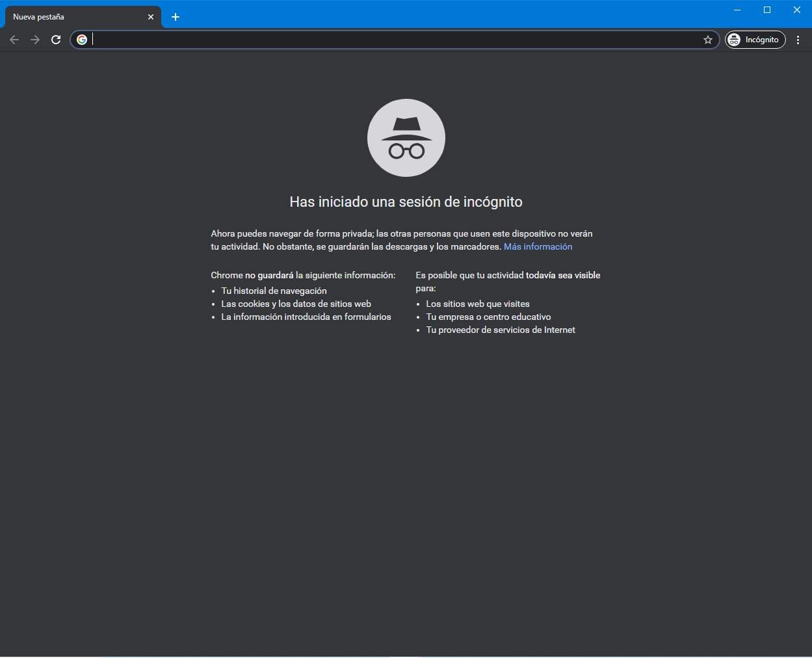Image resolution: width=812 pixels, height=658 pixels.
Task: Close the Chrome window
Action: [x=797, y=10]
